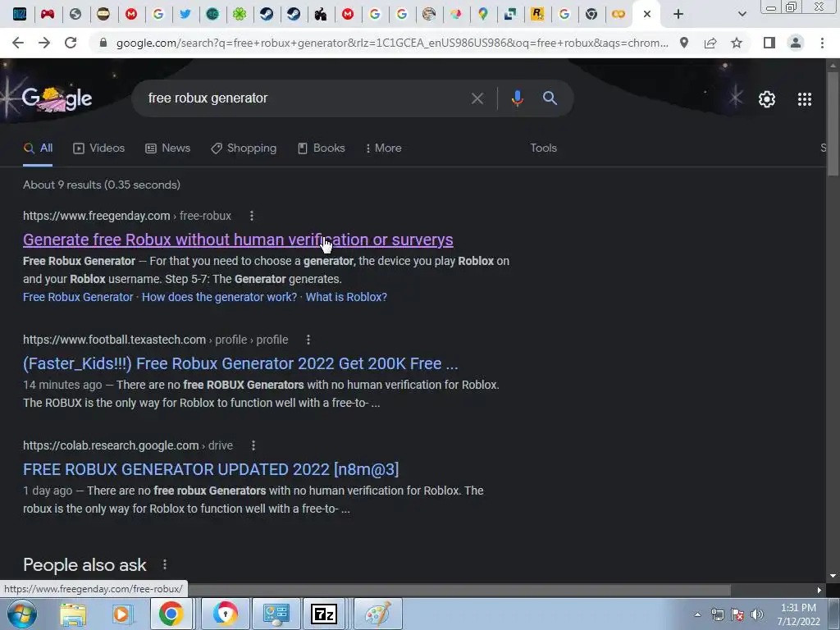Switch to News results
This screenshot has height=630, width=840.
(x=167, y=148)
